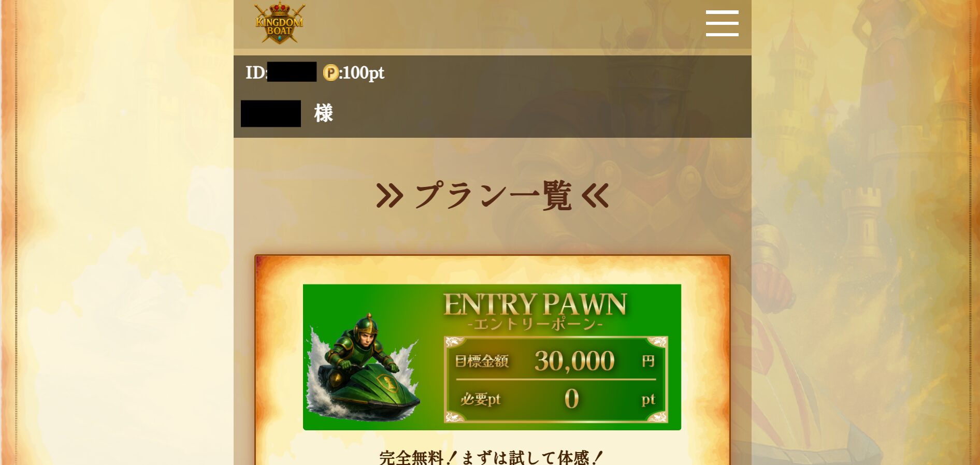Click the エントリーポーン subtitle
Viewport: 980px width, 465px height.
535,325
